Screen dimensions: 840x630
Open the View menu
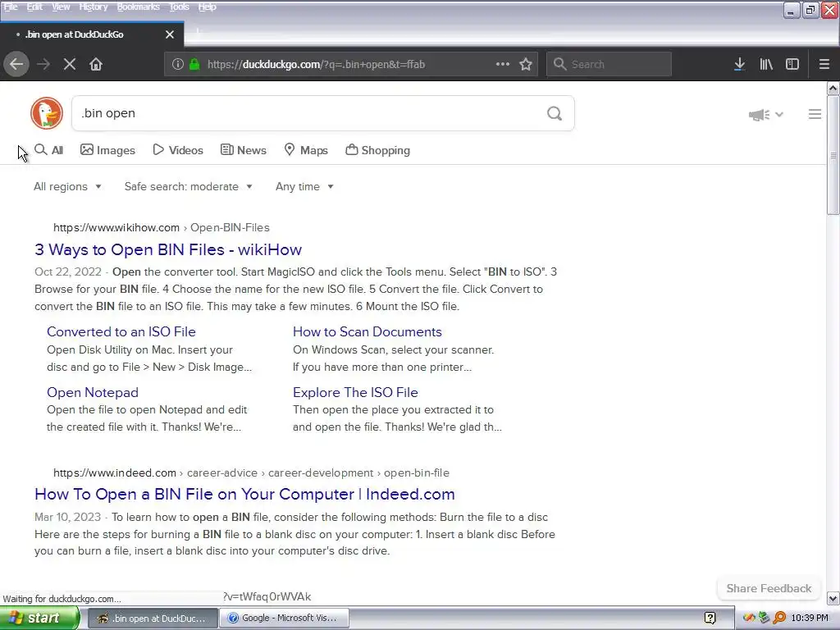61,7
